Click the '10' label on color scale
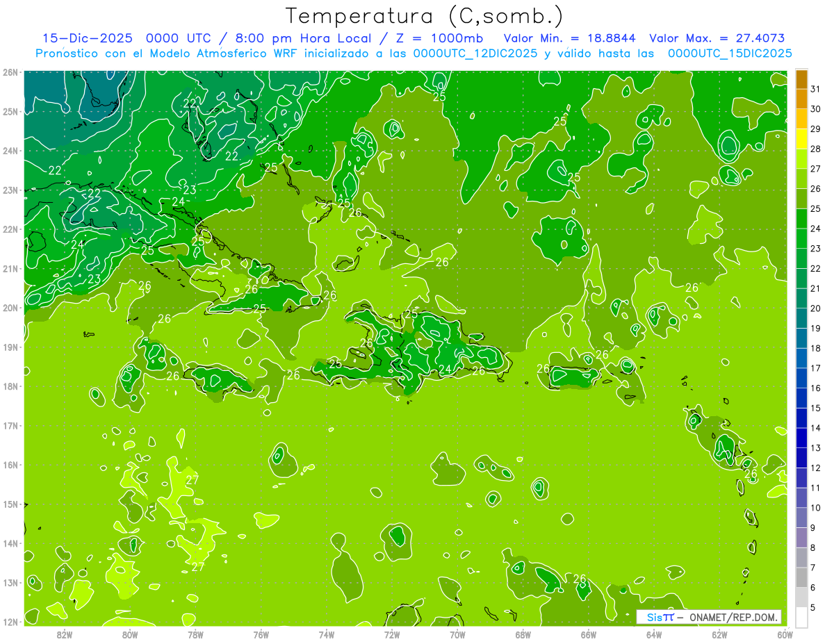Image resolution: width=834 pixels, height=644 pixels. (x=815, y=508)
